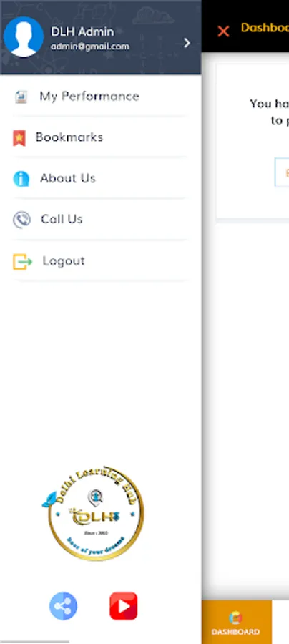Click the Logout arrow icon
Viewport: 289px width, 644px height.
click(22, 262)
